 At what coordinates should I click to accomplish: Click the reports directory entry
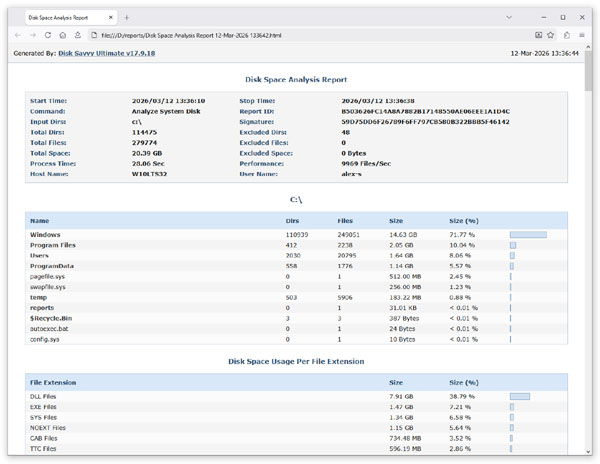coord(42,308)
